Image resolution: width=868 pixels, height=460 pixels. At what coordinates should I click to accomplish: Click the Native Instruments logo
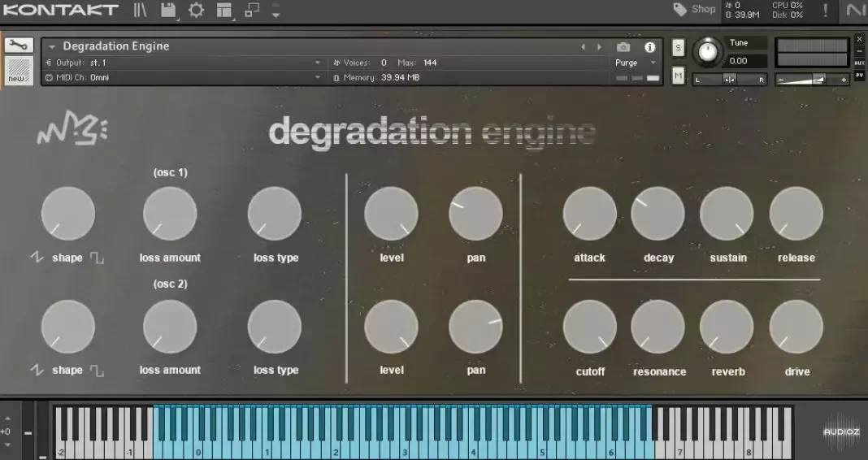point(855,10)
